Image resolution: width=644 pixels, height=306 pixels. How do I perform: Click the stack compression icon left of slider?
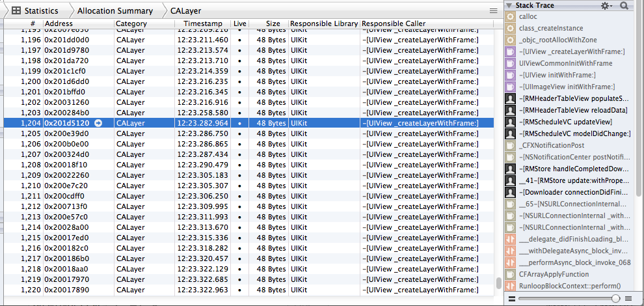(x=512, y=298)
